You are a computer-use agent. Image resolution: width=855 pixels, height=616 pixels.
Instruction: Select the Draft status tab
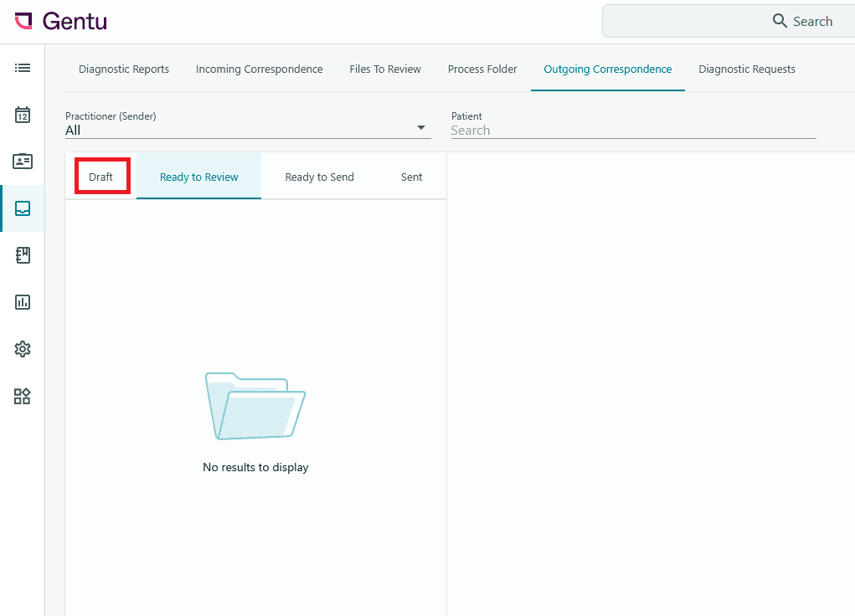(x=100, y=177)
